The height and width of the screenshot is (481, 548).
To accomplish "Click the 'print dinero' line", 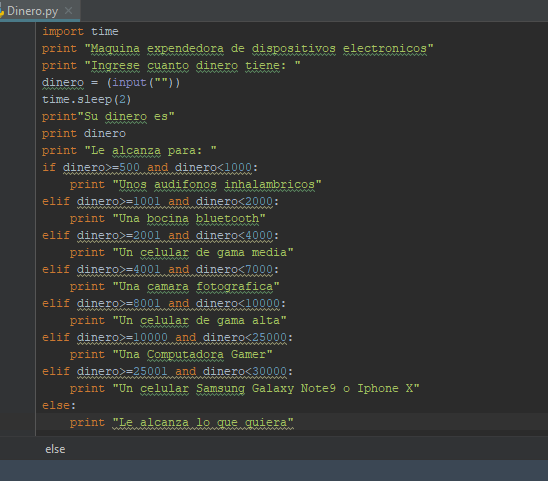I will click(84, 134).
